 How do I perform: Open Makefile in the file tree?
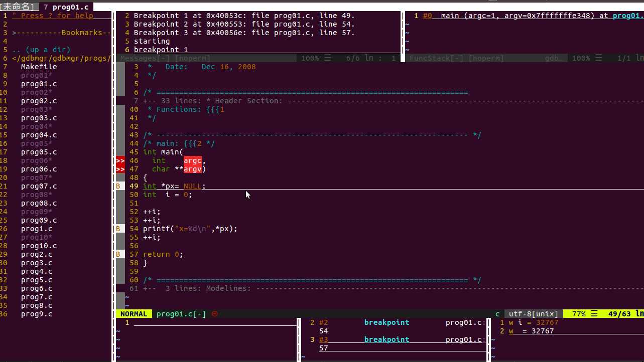tap(39, 67)
